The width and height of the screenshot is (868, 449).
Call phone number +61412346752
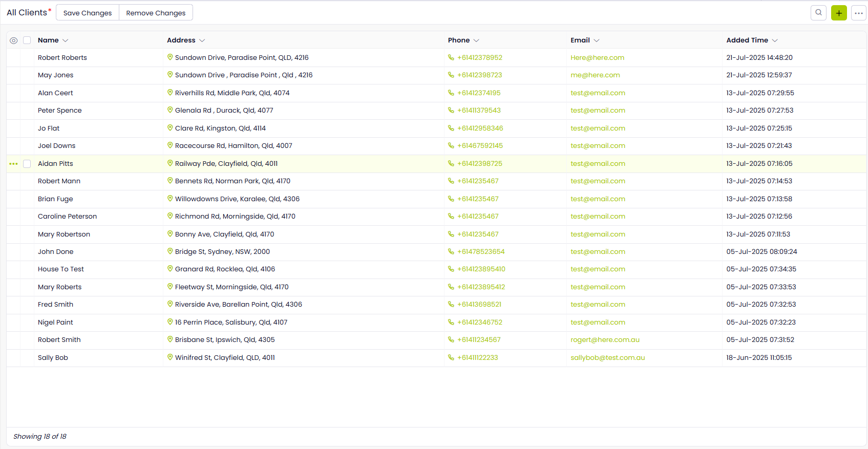480,323
